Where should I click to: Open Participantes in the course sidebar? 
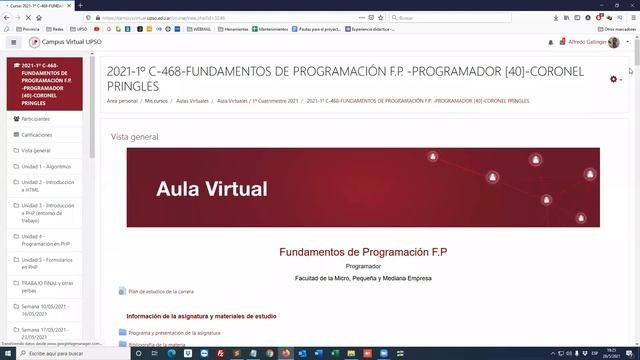(44, 119)
